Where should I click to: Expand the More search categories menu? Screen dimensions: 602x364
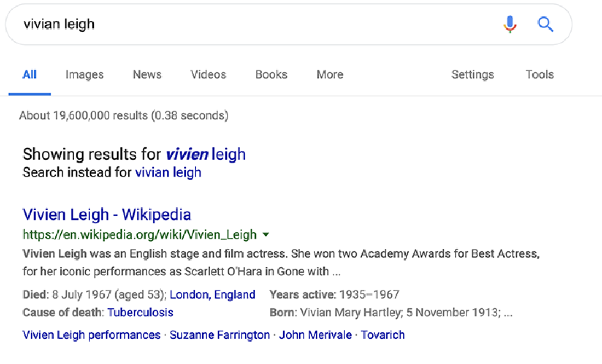(x=329, y=74)
